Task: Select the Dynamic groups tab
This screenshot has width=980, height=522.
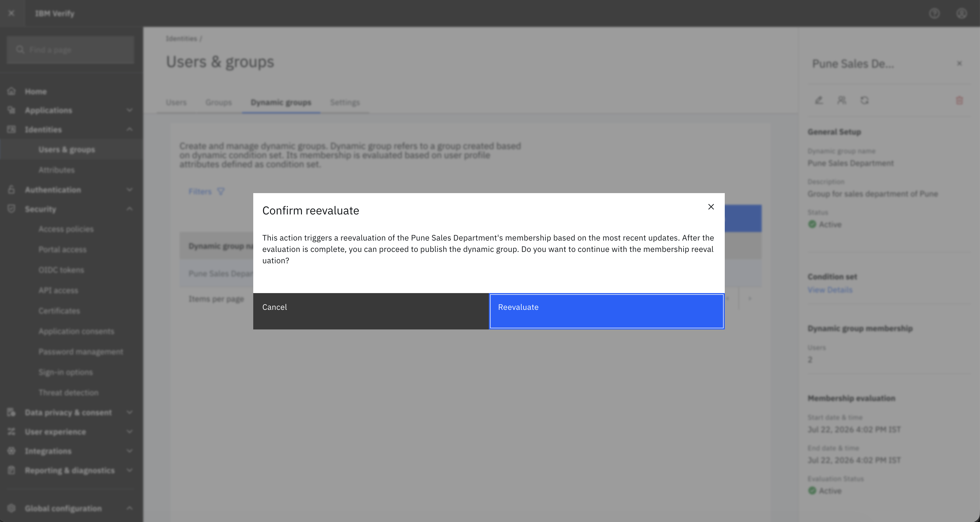Action: coord(281,102)
